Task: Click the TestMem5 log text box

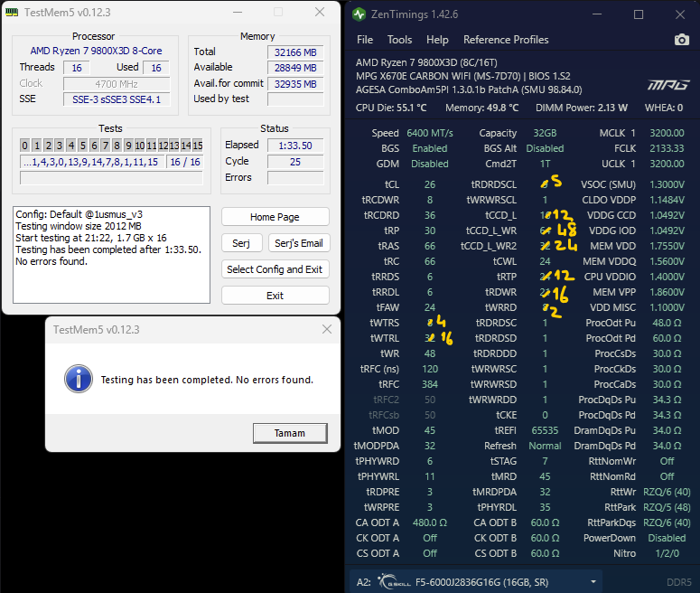Action: (x=111, y=255)
